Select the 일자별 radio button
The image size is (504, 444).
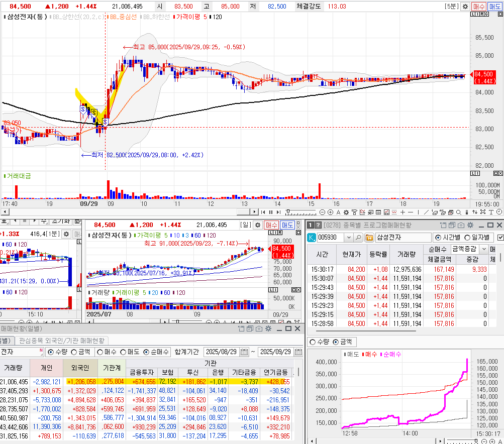pyautogui.click(x=467, y=238)
